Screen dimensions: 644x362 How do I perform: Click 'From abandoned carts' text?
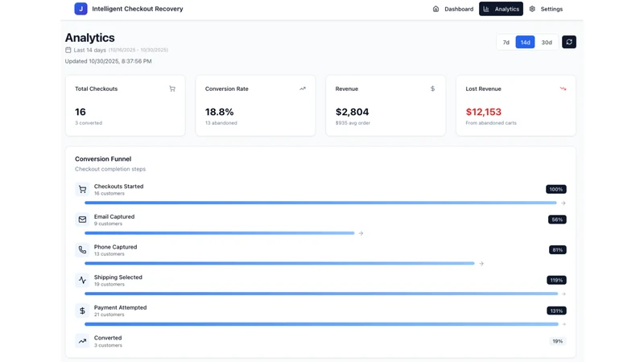[x=491, y=123]
